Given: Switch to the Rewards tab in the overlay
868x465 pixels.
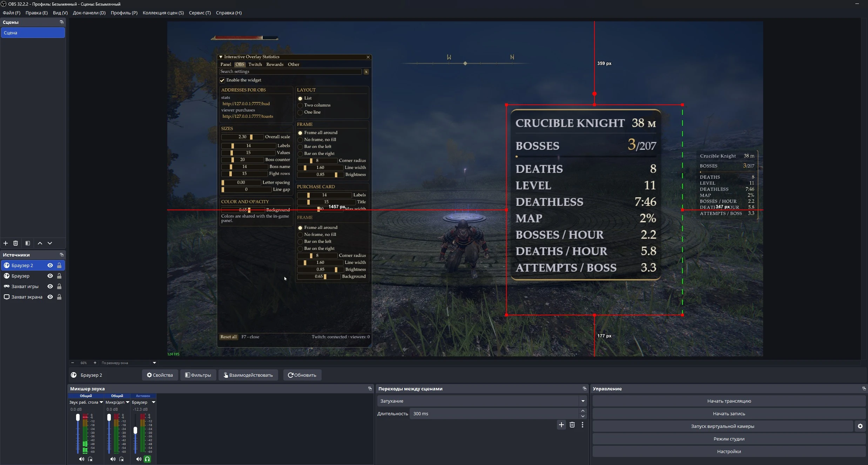Looking at the screenshot, I should point(275,64).
